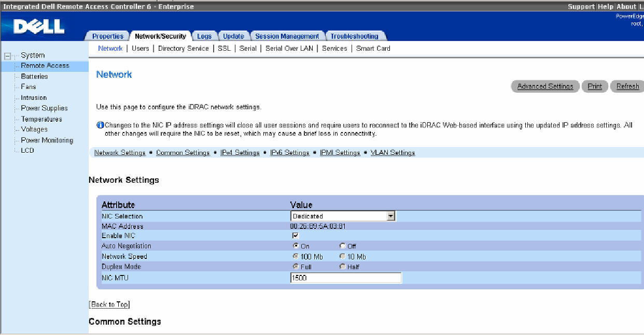Open the SSL sub-tab
This screenshot has width=644, height=335.
point(224,48)
